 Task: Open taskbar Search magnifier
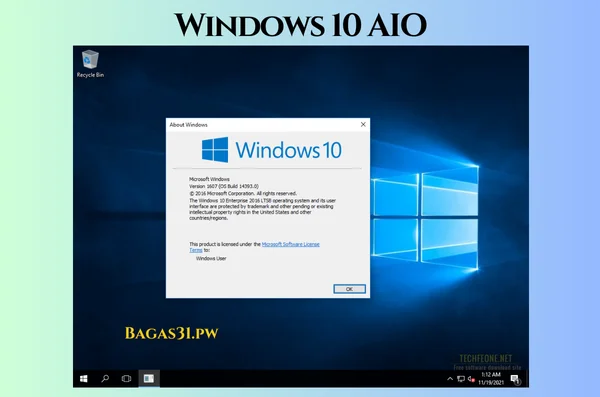(x=105, y=379)
